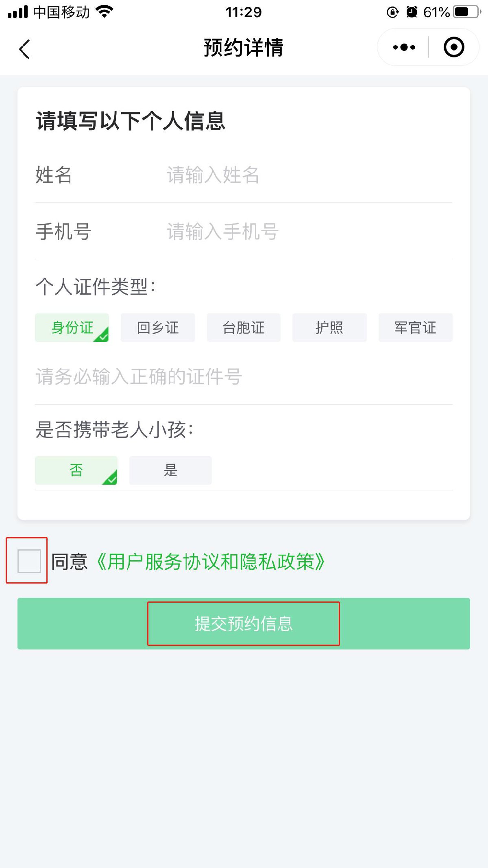Open the three-dot more menu
The width and height of the screenshot is (488, 868).
[x=404, y=47]
